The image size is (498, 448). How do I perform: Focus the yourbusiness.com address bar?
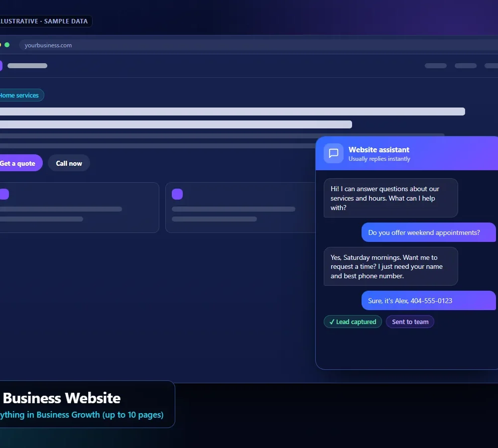258,45
